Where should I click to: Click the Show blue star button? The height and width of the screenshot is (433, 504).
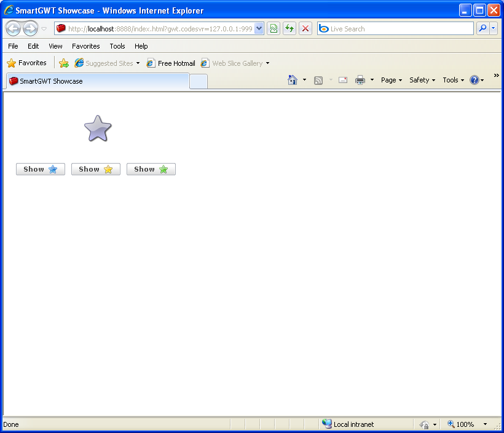(x=41, y=169)
